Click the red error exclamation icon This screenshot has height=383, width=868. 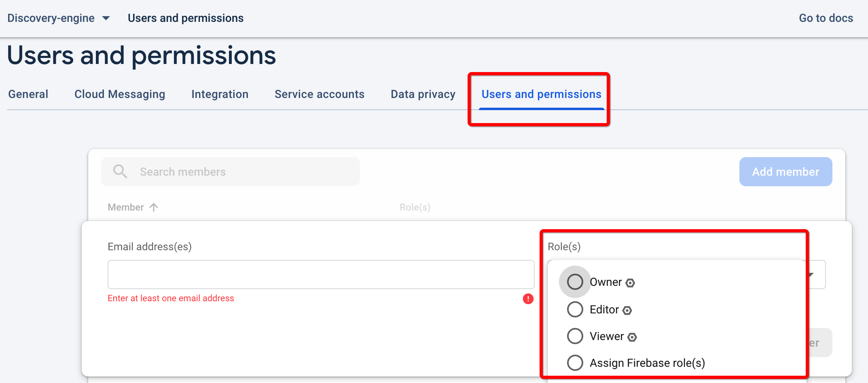pyautogui.click(x=528, y=299)
